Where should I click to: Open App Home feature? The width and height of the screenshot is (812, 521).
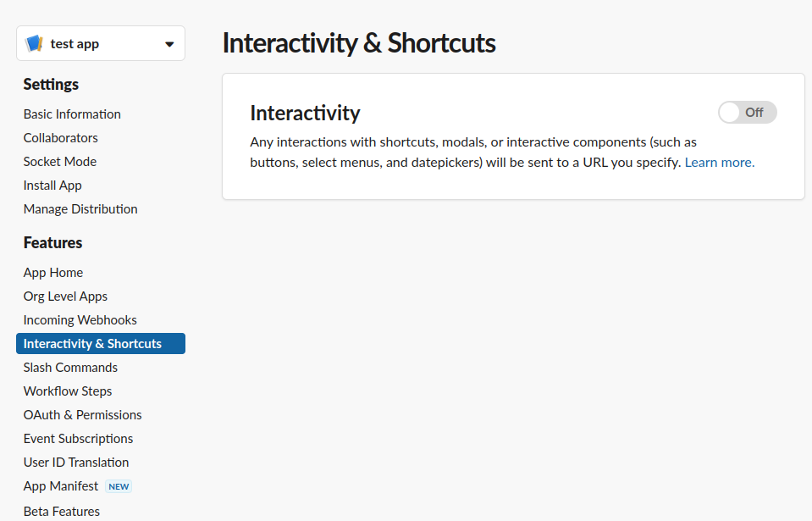(x=52, y=273)
